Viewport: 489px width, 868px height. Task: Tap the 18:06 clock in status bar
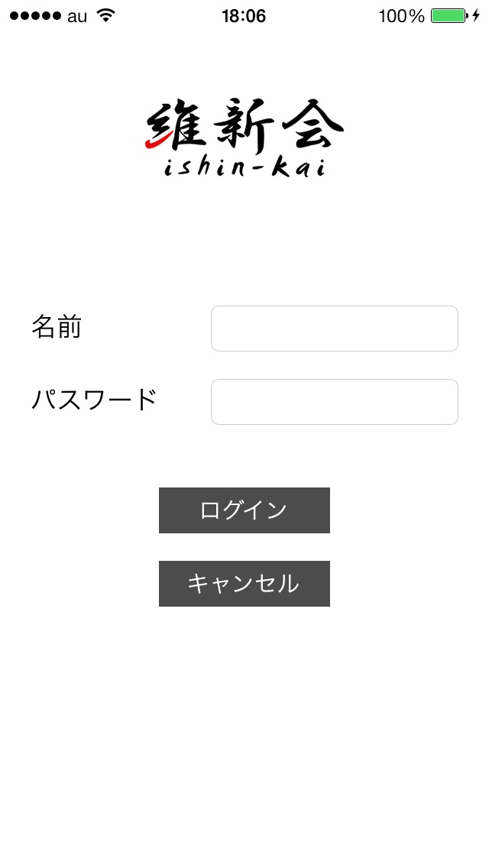244,16
